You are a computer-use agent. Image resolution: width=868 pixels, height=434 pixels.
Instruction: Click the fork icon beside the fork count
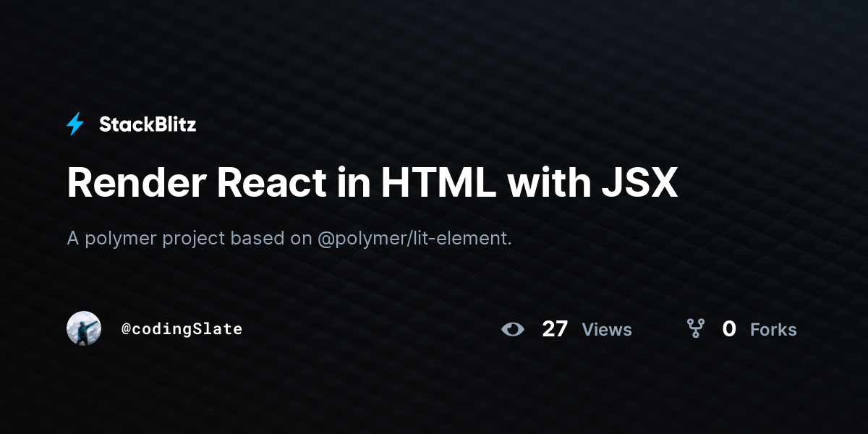pyautogui.click(x=696, y=329)
